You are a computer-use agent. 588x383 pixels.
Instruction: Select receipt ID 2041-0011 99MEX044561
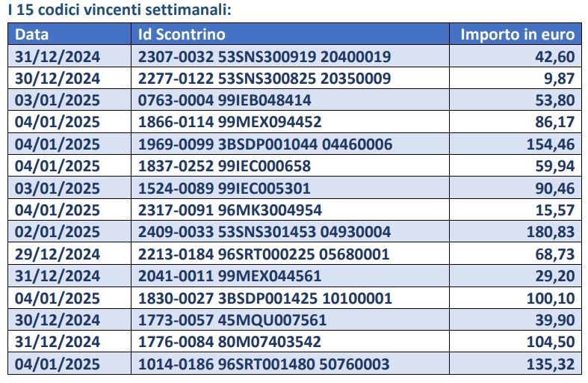coord(230,276)
